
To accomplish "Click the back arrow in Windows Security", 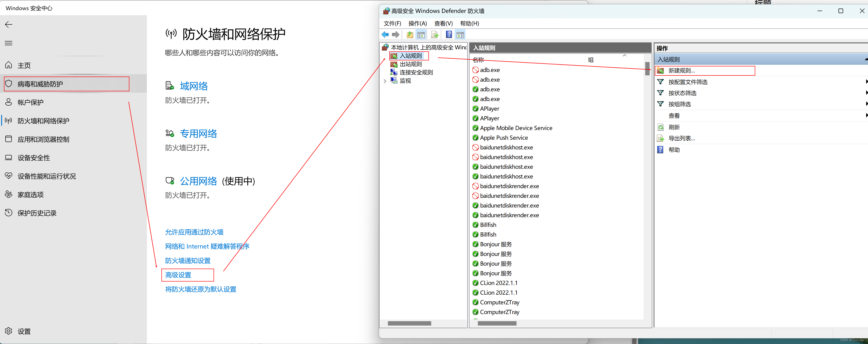I will (9, 24).
